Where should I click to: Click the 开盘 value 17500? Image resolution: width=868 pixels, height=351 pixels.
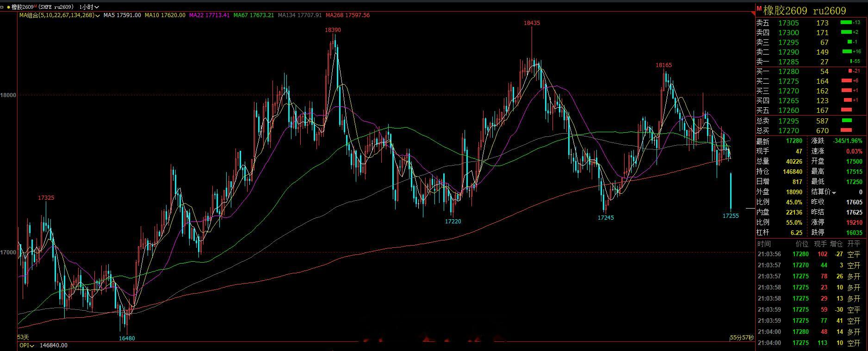pos(854,161)
